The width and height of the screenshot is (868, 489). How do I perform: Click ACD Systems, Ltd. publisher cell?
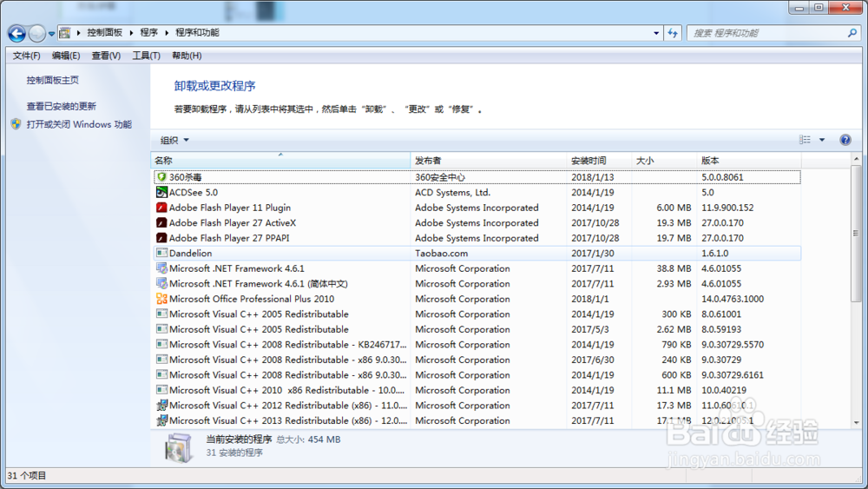click(453, 192)
